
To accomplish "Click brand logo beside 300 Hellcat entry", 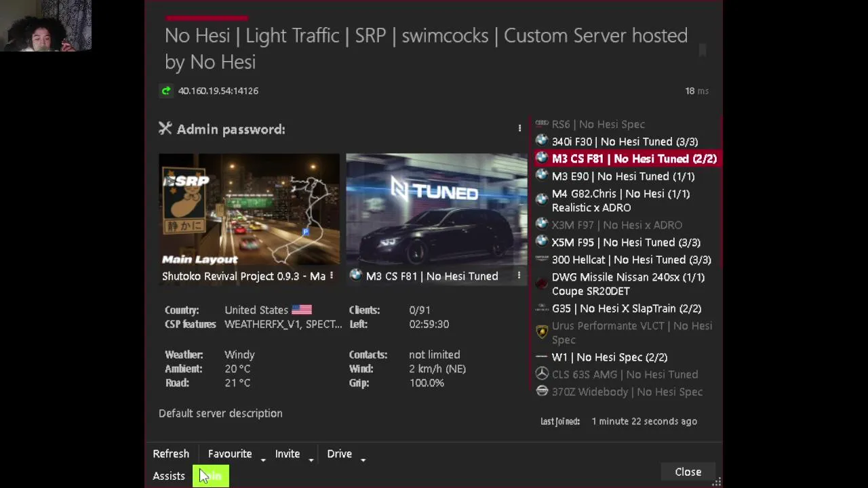I will [x=541, y=258].
